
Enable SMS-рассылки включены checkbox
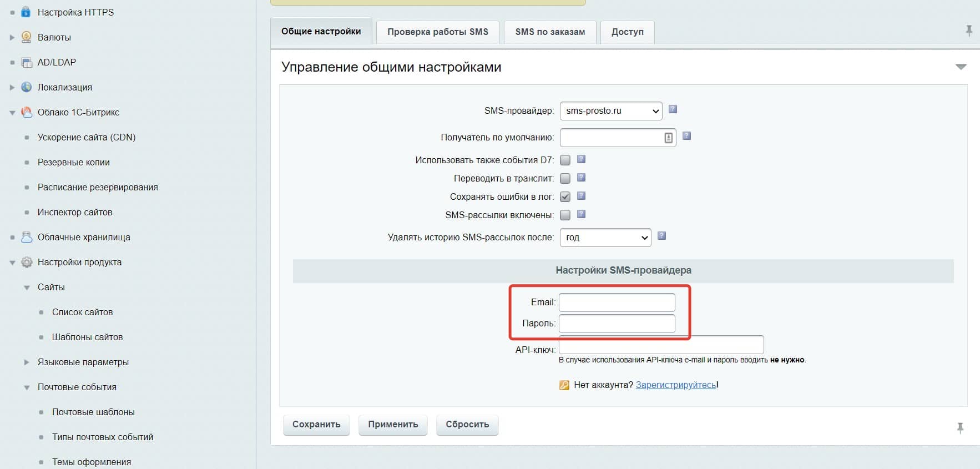click(565, 215)
